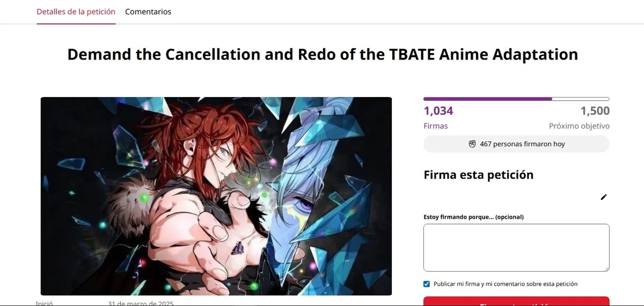Toggle the 'Publicar mi firma' checkbox
Image resolution: width=644 pixels, height=306 pixels.
(427, 284)
